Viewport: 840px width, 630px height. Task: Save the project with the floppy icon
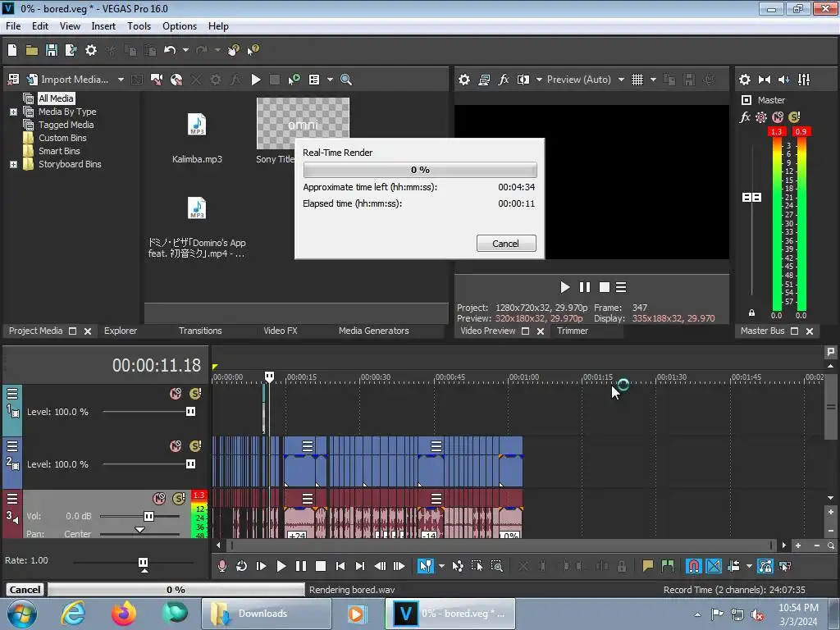pyautogui.click(x=52, y=50)
